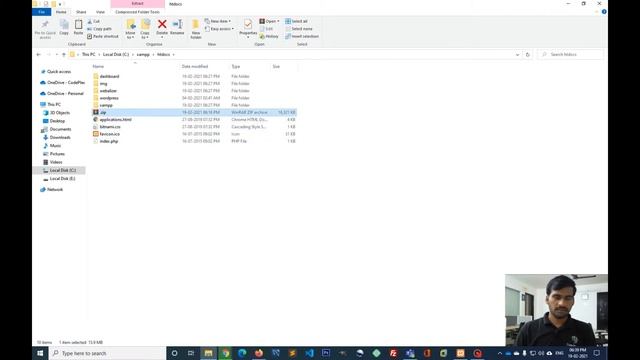Select This PC in the navigation pane
This screenshot has height=360, width=640.
(x=53, y=104)
